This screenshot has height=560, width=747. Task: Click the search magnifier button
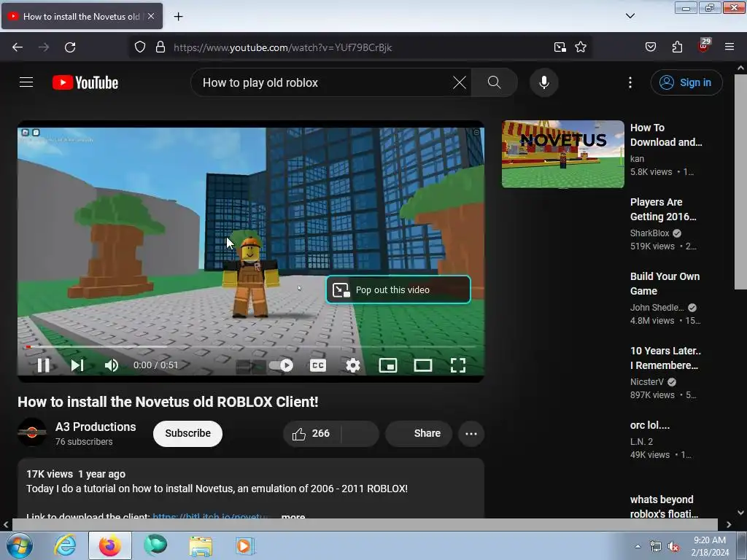pyautogui.click(x=494, y=82)
